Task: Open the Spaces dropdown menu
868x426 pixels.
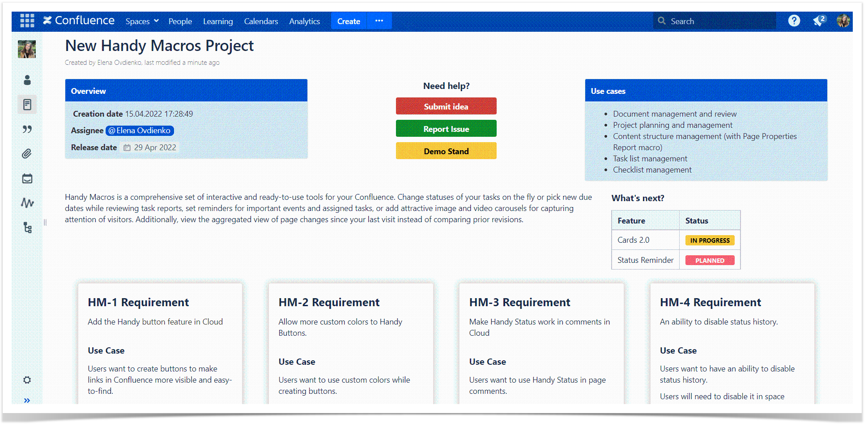Action: [x=142, y=21]
